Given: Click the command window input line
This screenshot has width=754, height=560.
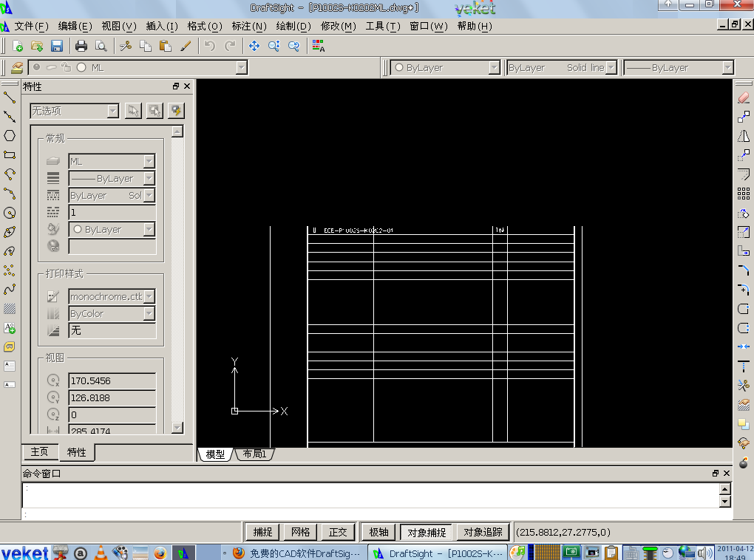Looking at the screenshot, I should pyautogui.click(x=378, y=514).
